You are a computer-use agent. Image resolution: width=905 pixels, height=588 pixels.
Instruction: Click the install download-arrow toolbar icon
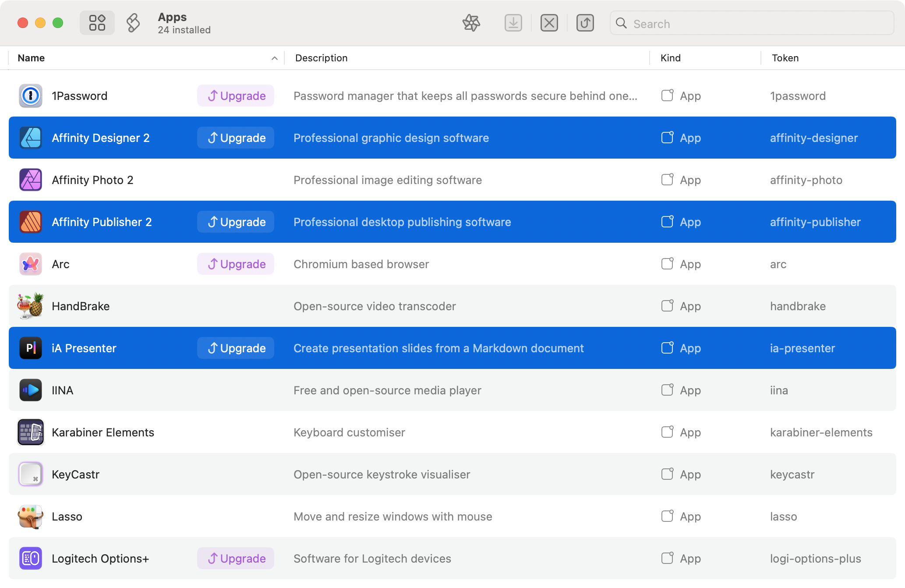click(x=513, y=23)
